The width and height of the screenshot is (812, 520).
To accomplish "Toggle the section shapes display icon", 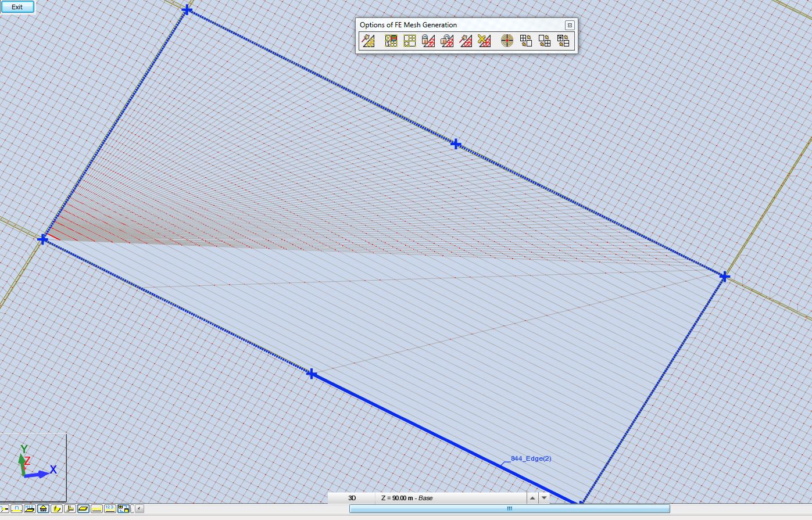I will click(x=56, y=509).
